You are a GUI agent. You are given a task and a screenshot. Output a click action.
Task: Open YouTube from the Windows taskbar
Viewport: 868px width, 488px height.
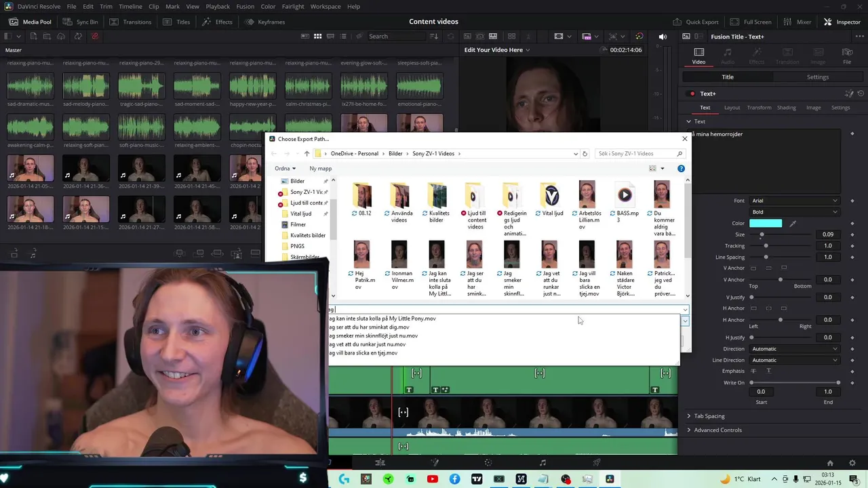(433, 479)
